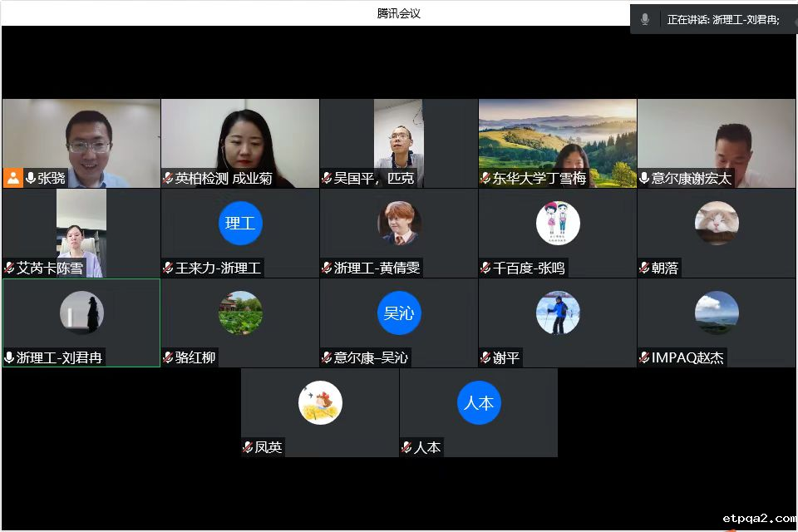Click the blue 人本 circle avatar

(x=479, y=401)
